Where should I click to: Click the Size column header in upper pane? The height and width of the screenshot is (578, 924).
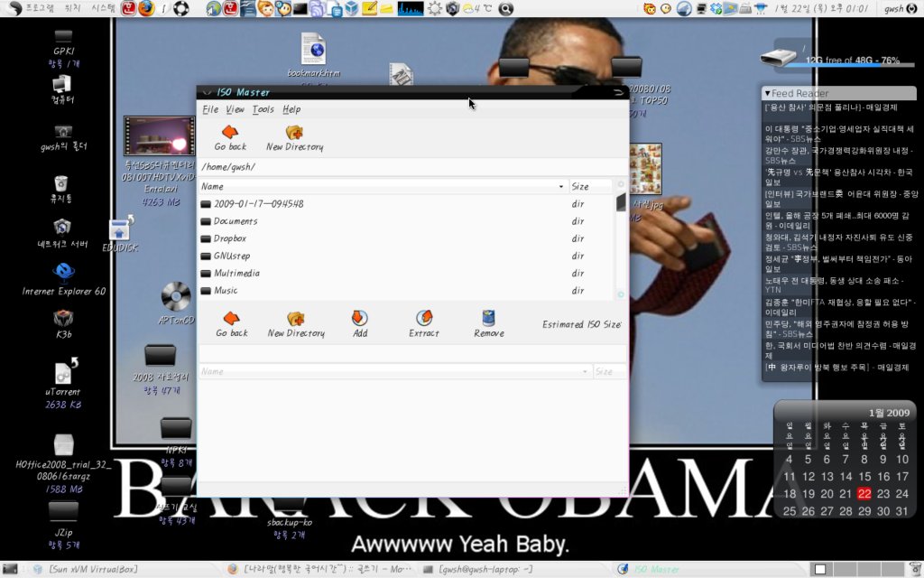coord(590,186)
